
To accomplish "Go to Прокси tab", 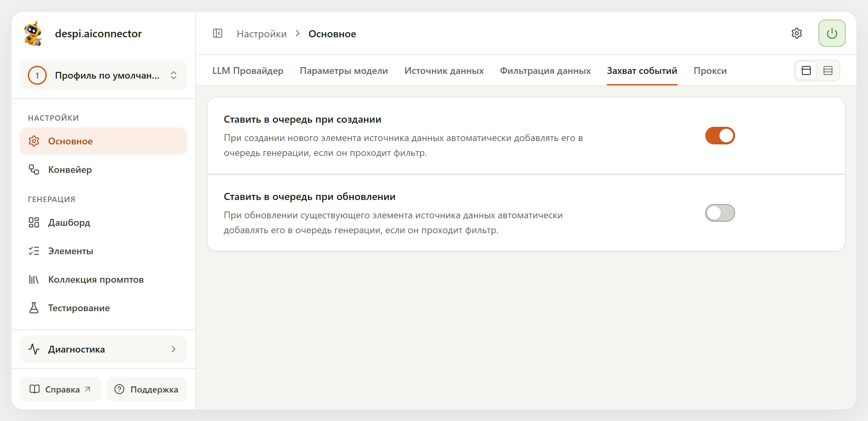I will tap(710, 71).
